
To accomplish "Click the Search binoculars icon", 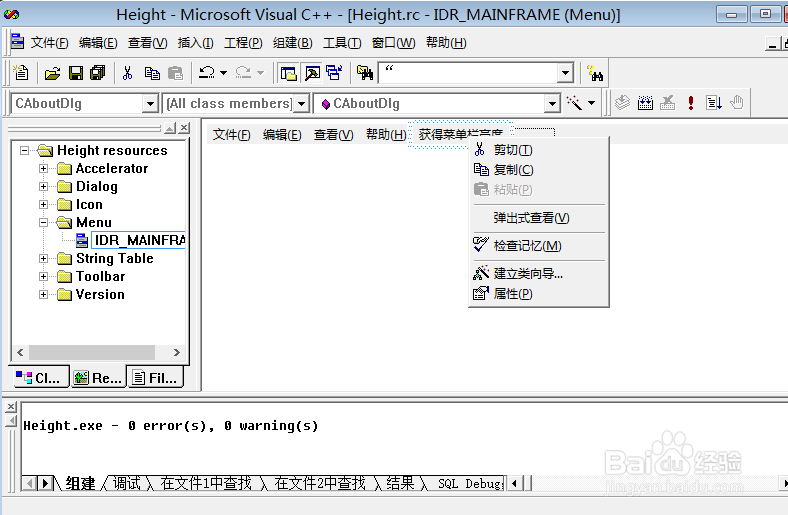I will click(x=595, y=73).
